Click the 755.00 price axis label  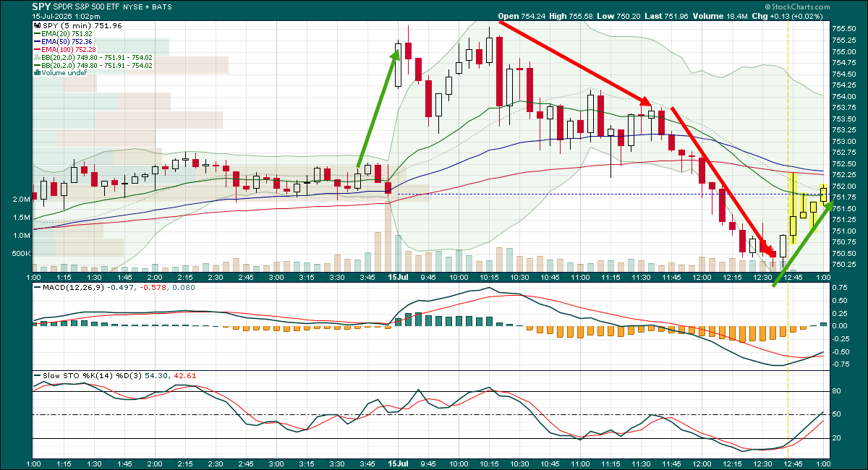[843, 51]
